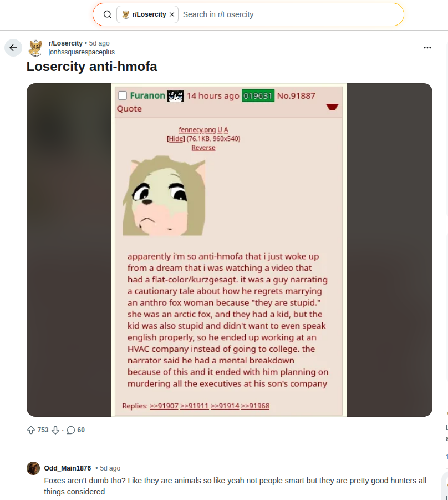Open comments via the speech bubble icon
The width and height of the screenshot is (448, 500).
click(71, 430)
